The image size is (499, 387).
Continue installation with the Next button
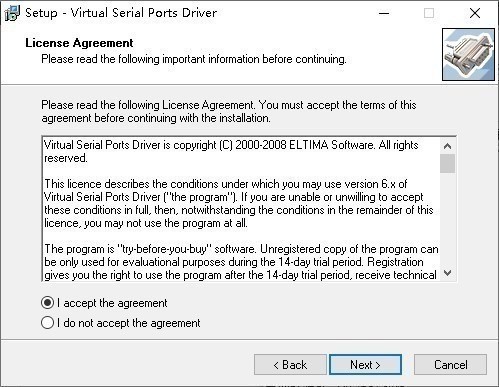tap(365, 365)
